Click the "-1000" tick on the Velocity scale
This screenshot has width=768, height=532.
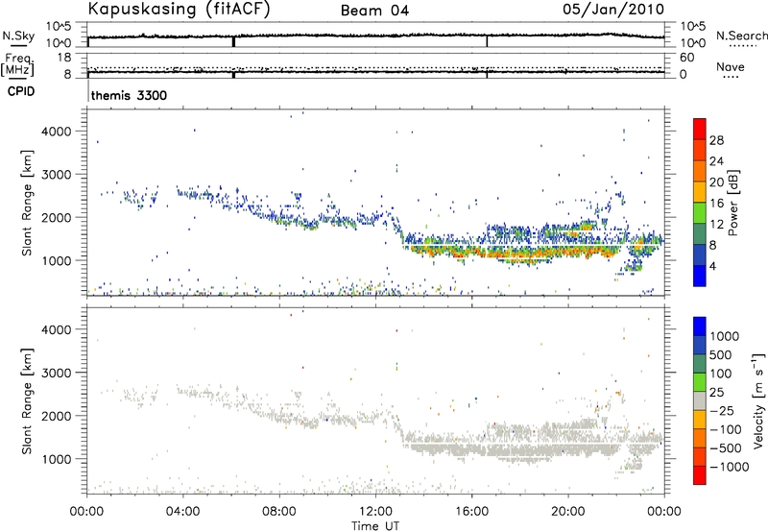pos(729,467)
